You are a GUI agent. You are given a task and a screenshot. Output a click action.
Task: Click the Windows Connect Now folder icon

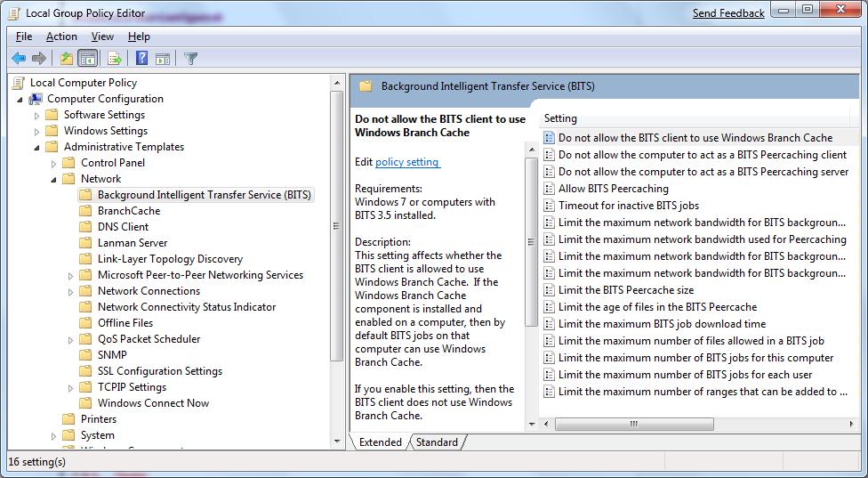[x=85, y=402]
